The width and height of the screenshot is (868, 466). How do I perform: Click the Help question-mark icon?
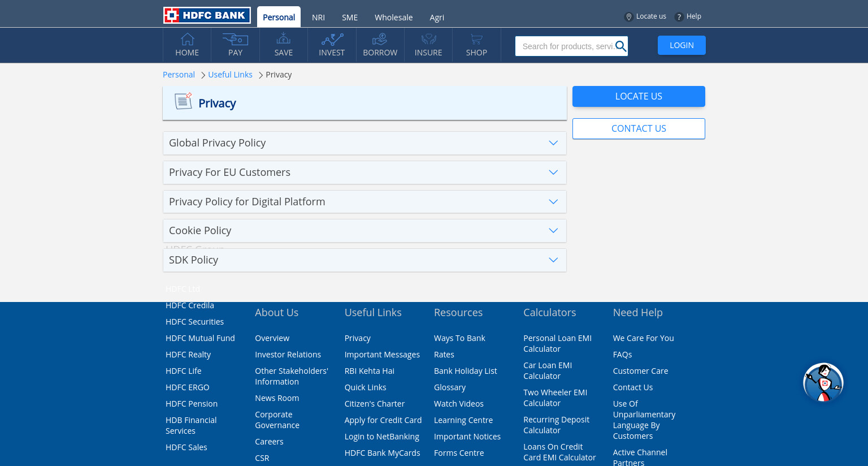coord(679,17)
